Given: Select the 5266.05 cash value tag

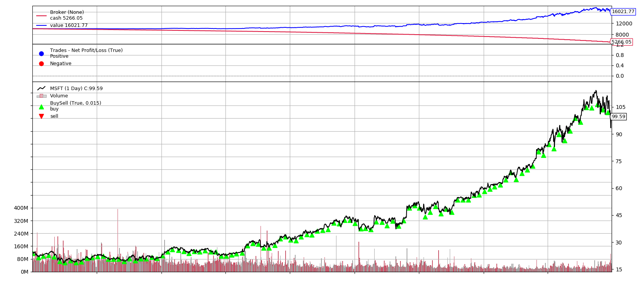Looking at the screenshot, I should tap(621, 42).
